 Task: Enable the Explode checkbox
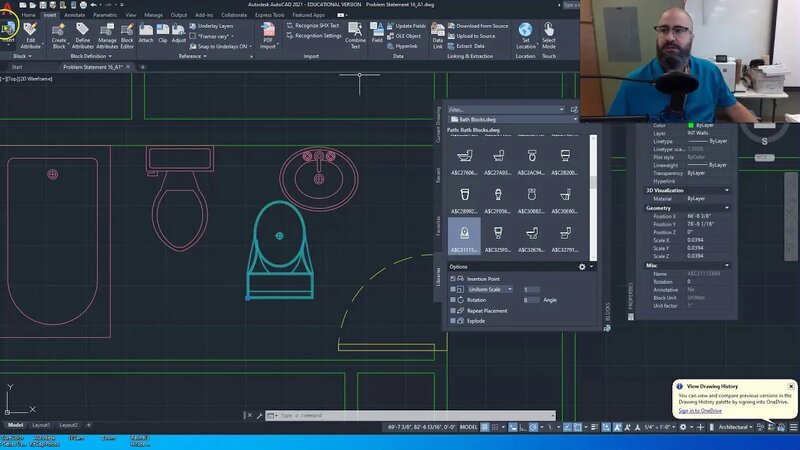tap(453, 321)
